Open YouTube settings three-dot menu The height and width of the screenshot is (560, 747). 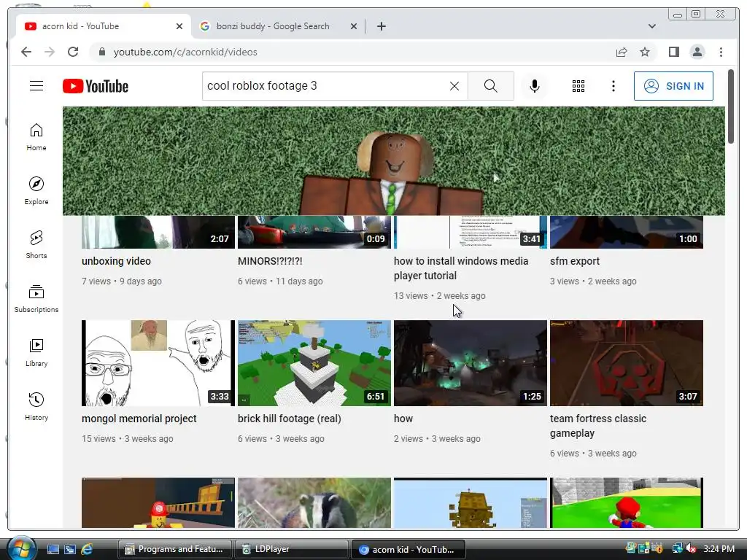click(613, 86)
